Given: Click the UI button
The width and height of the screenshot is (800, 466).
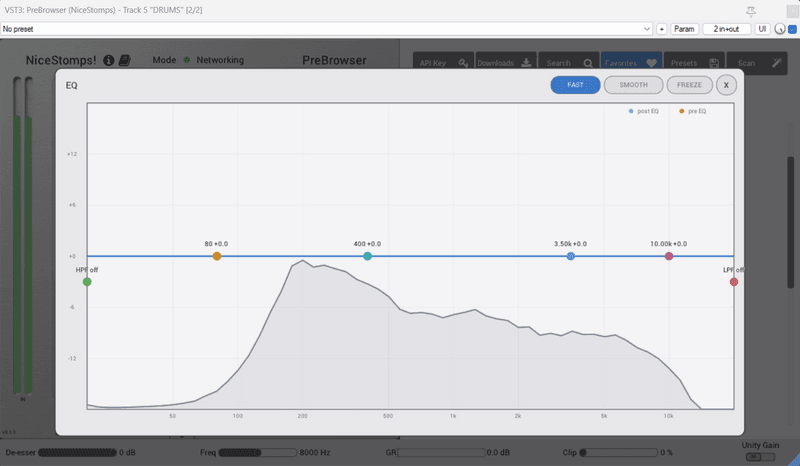Looking at the screenshot, I should [762, 29].
